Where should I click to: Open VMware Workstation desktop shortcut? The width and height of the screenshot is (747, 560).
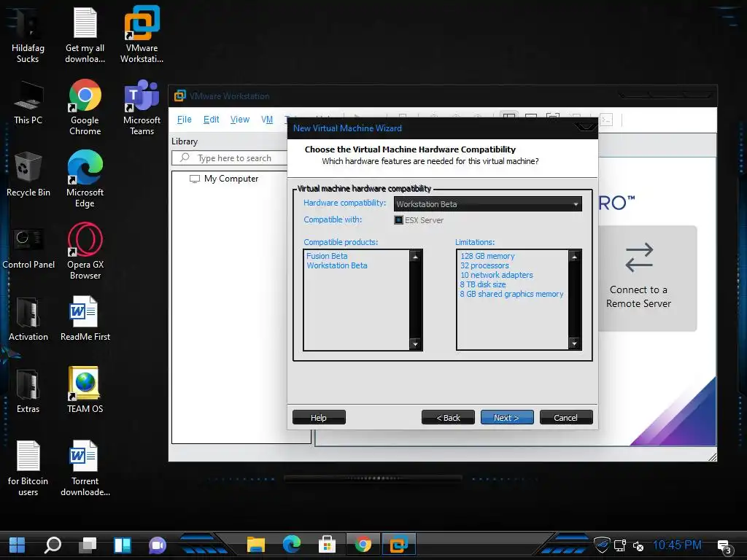[x=142, y=35]
